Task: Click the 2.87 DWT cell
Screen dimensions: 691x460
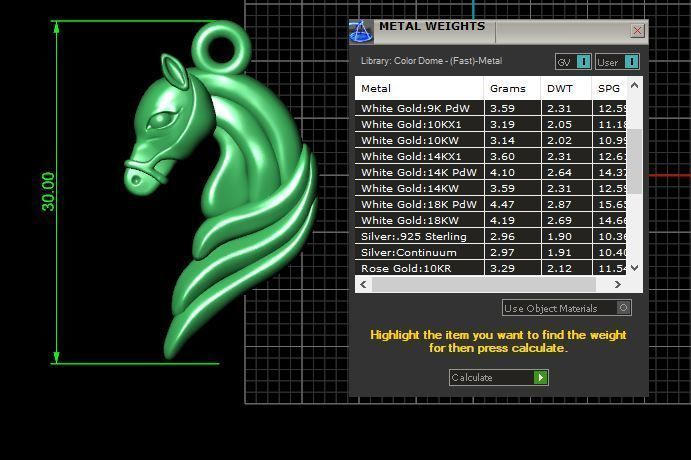Action: pyautogui.click(x=566, y=204)
